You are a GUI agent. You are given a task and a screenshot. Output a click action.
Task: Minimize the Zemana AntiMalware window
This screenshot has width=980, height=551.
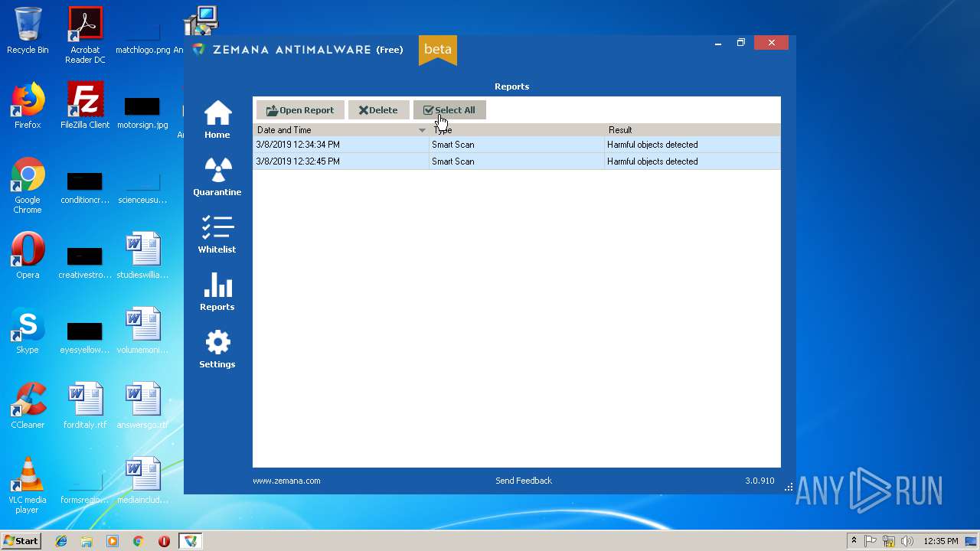[x=718, y=43]
